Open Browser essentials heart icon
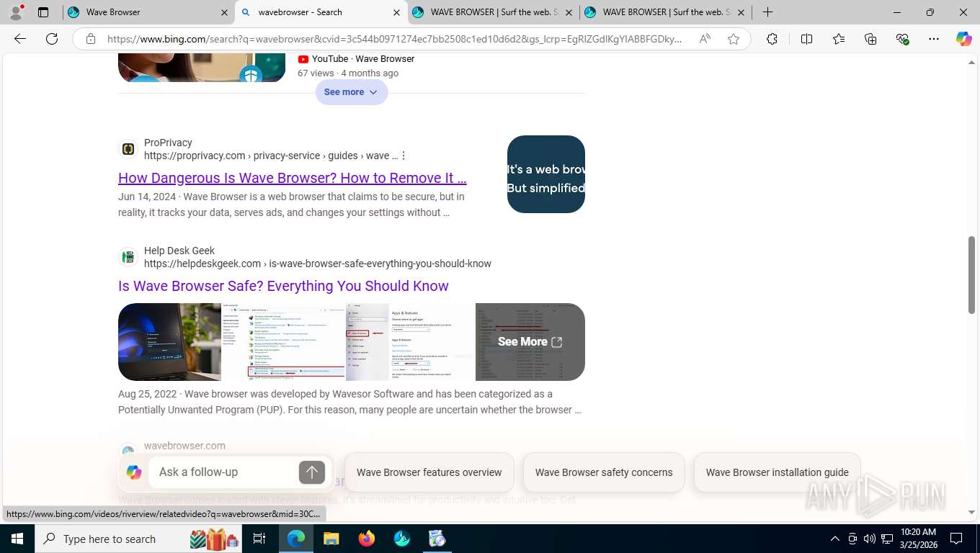Viewport: 980px width, 553px height. (902, 39)
